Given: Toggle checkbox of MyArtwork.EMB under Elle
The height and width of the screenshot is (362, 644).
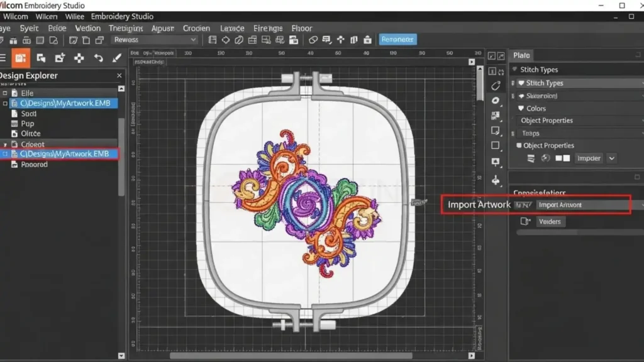Looking at the screenshot, I should (x=5, y=104).
